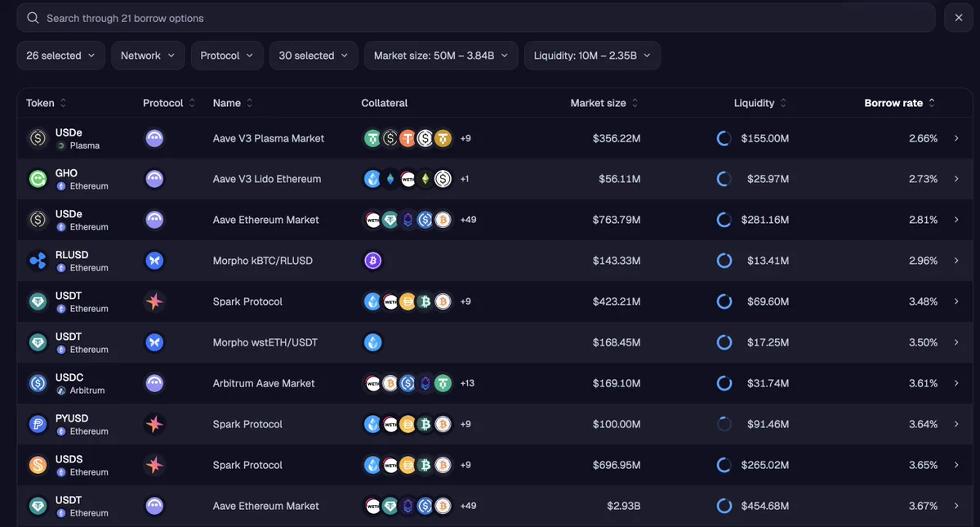This screenshot has height=527, width=980.
Task: Expand the USDC Arbitrum row chevron
Action: [x=956, y=383]
